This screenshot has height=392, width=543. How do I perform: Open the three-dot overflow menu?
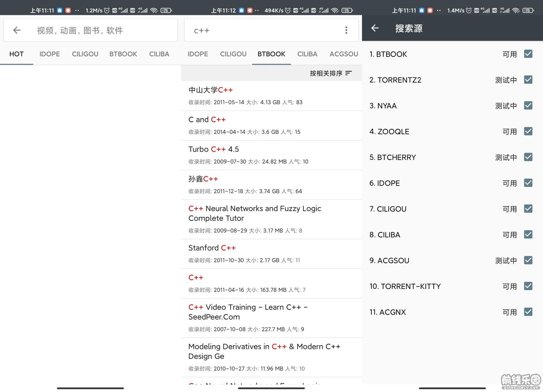(x=346, y=30)
